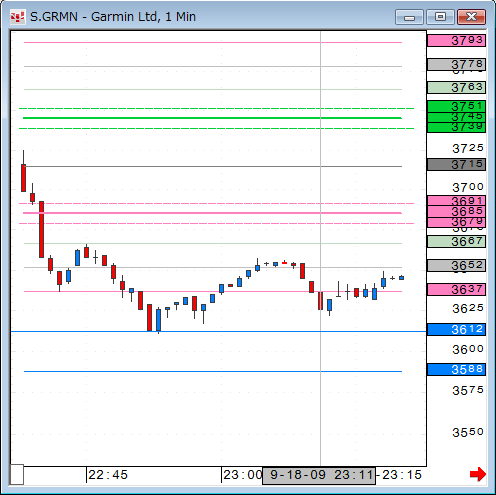The height and width of the screenshot is (495, 496).
Task: Click the light green 3667 price label
Action: (456, 241)
